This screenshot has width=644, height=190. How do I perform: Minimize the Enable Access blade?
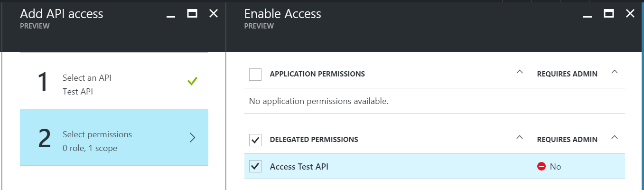point(588,14)
